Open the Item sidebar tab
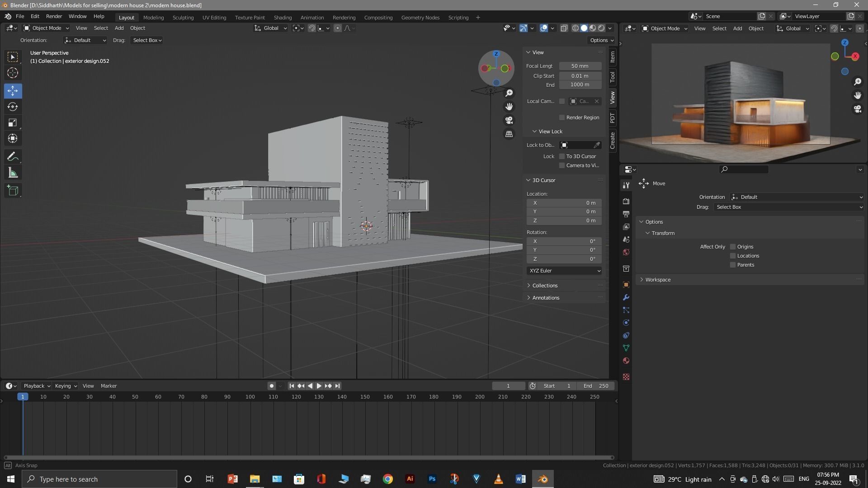The height and width of the screenshot is (488, 868). tap(613, 56)
